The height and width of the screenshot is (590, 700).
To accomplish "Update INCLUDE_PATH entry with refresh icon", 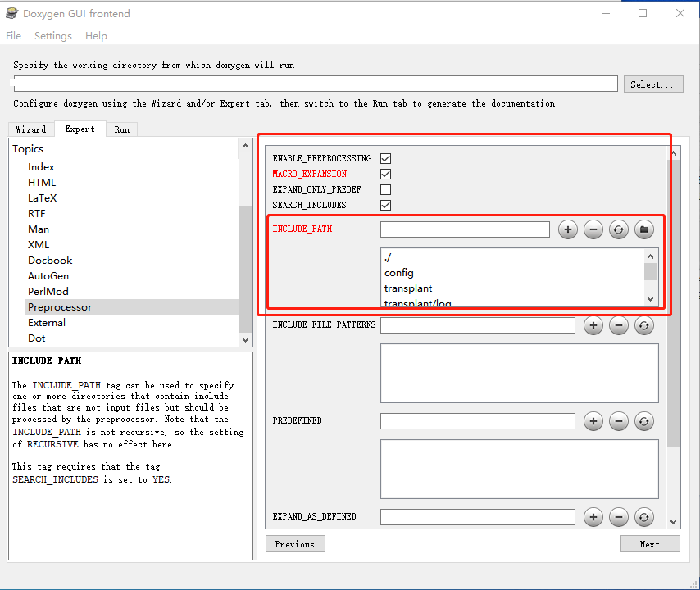I will [x=619, y=229].
